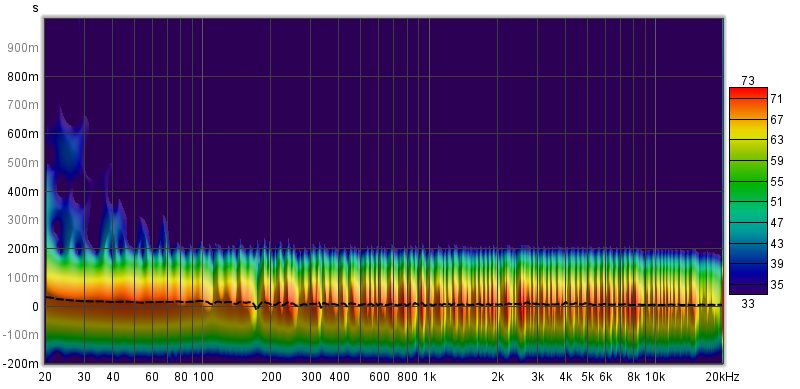Click the 10k label on the frequency axis

[655, 378]
